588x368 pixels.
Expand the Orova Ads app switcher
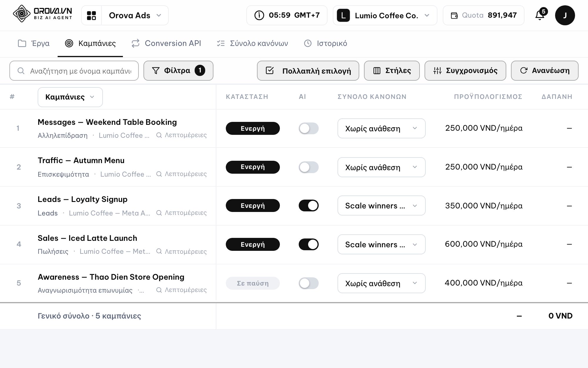pos(135,15)
